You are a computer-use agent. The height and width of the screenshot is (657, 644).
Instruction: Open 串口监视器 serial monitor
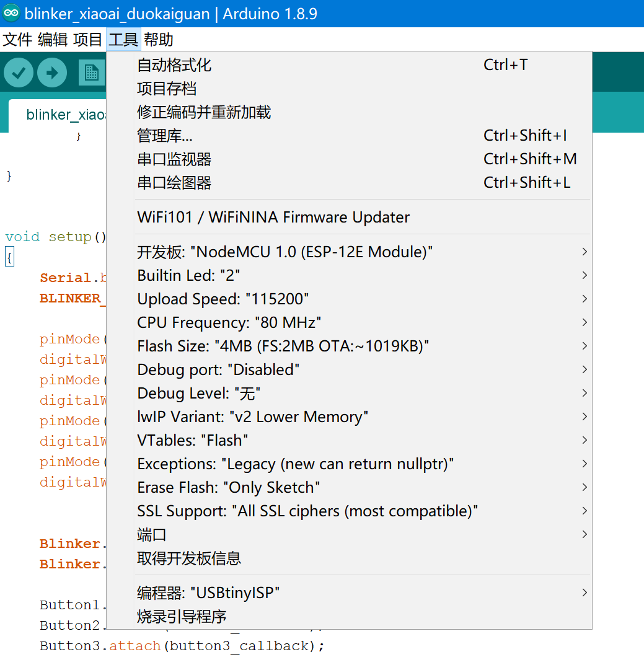point(349,159)
